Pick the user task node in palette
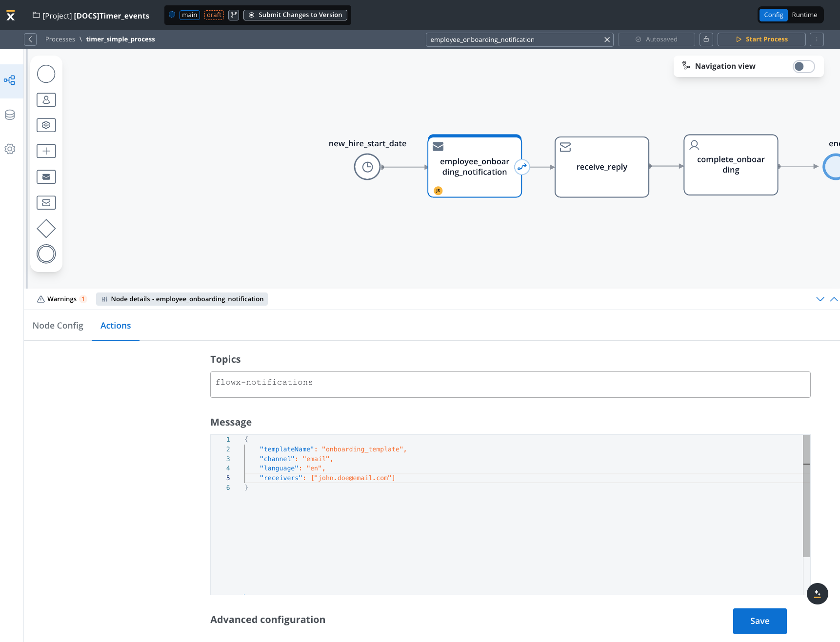Viewport: 840px width, 642px height. [x=46, y=100]
